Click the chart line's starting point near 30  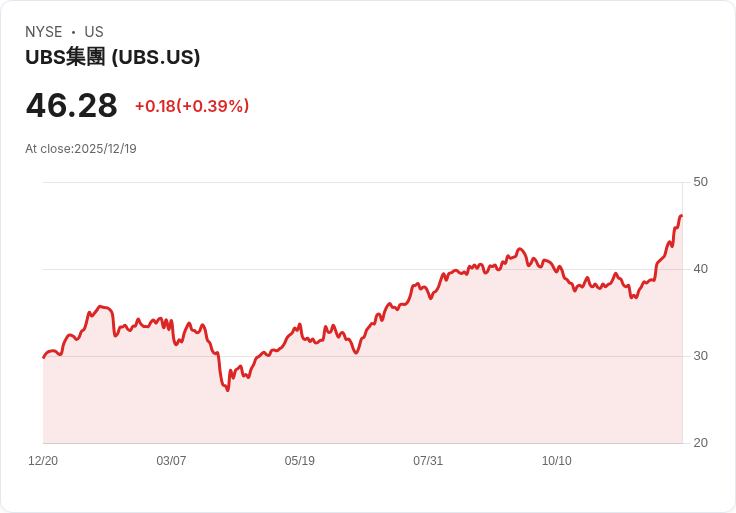[44, 357]
